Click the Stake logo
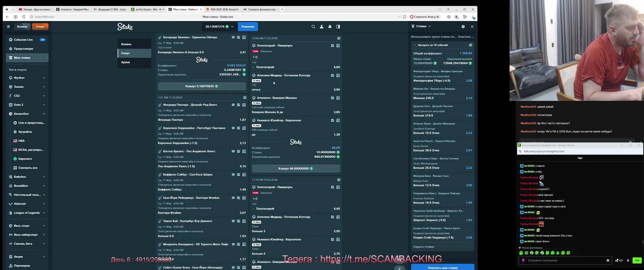This screenshot has height=270, width=644. [125, 27]
